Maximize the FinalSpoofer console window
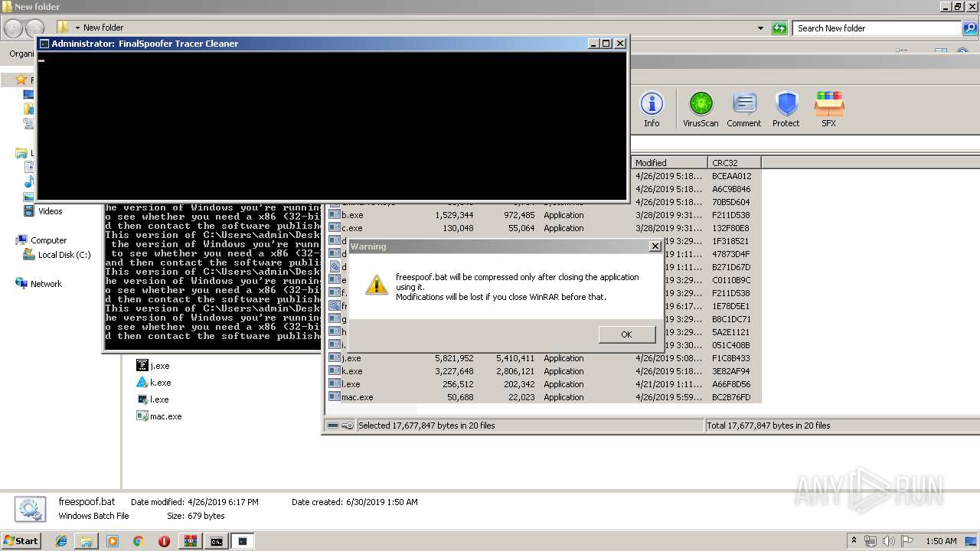This screenshot has width=980, height=551. [x=606, y=44]
